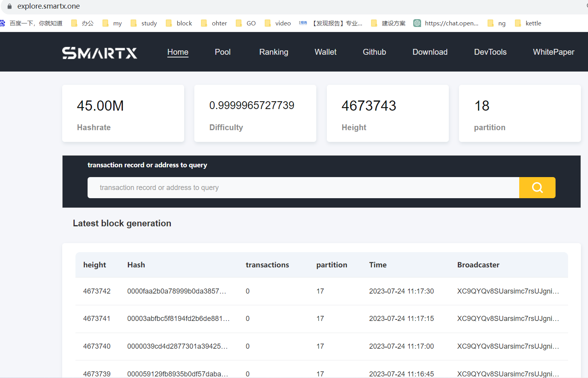Open the Pool page
This screenshot has width=588, height=378.
click(x=223, y=52)
